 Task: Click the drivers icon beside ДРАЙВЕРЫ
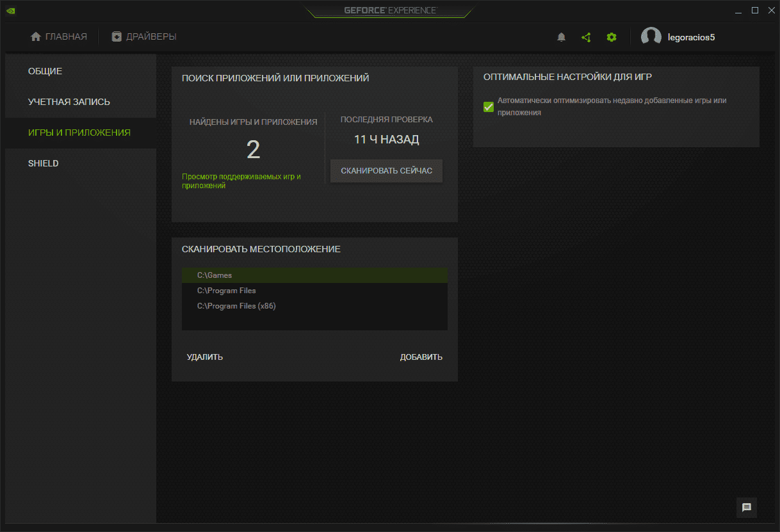pos(117,36)
